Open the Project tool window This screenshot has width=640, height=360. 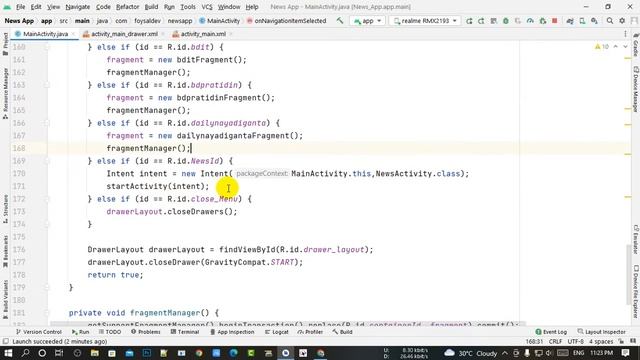[x=5, y=44]
